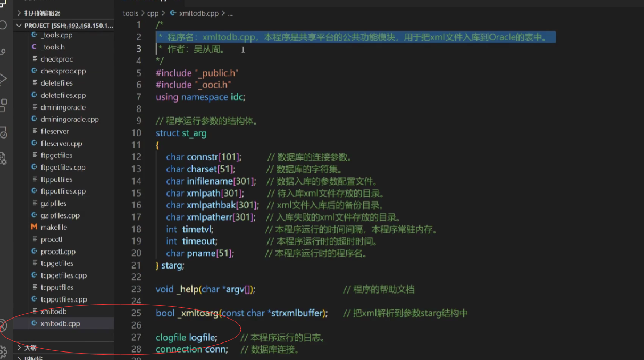Click '} starg;' closing line

pyautogui.click(x=170, y=265)
